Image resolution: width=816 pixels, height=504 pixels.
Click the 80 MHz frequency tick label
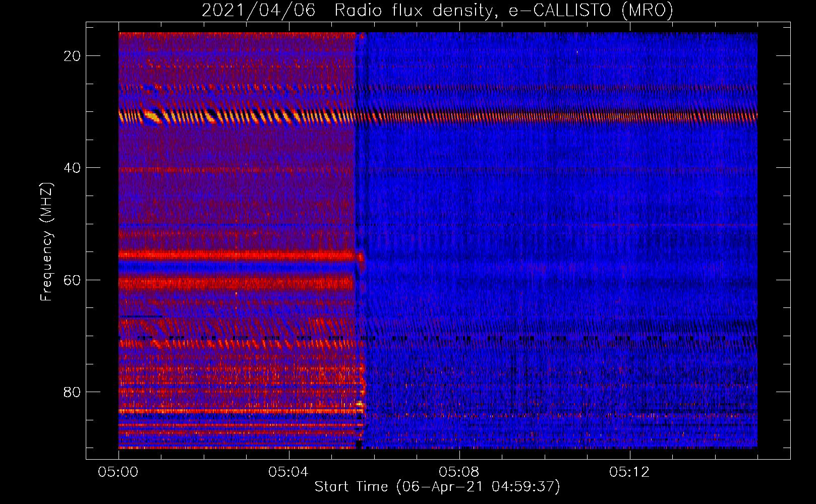(x=73, y=392)
